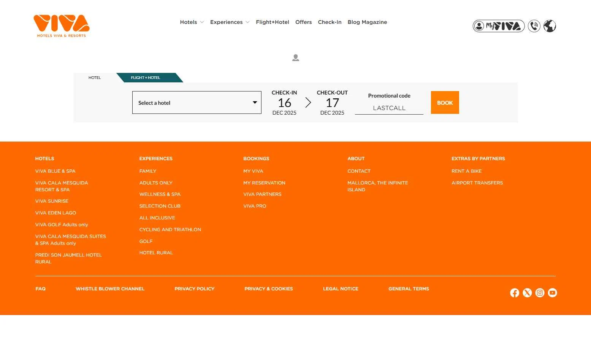
Task: Open the ADULTS ONLY experiences link
Action: click(x=156, y=183)
